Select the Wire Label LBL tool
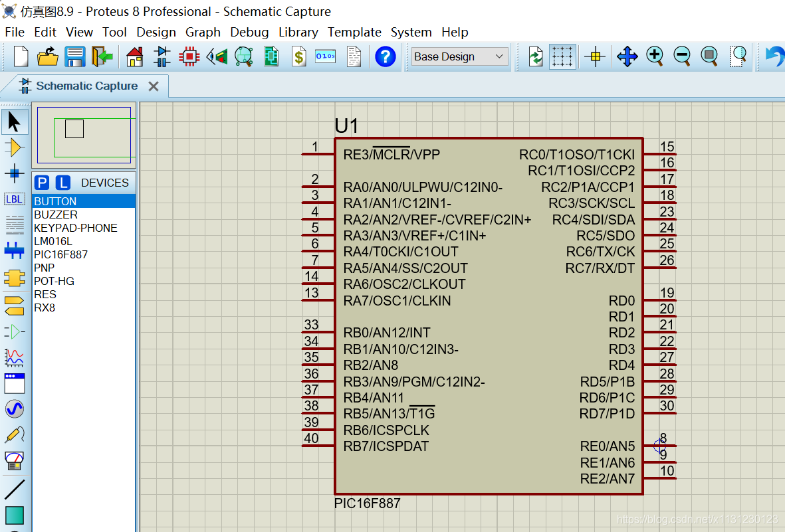 tap(14, 199)
